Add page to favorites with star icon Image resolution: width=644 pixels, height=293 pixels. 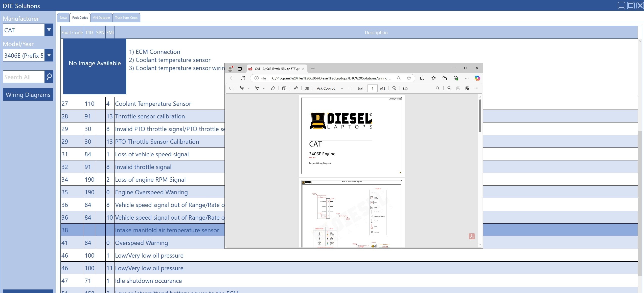[x=409, y=78]
